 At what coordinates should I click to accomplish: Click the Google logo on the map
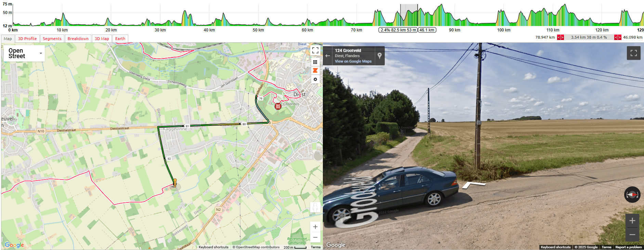tap(14, 245)
